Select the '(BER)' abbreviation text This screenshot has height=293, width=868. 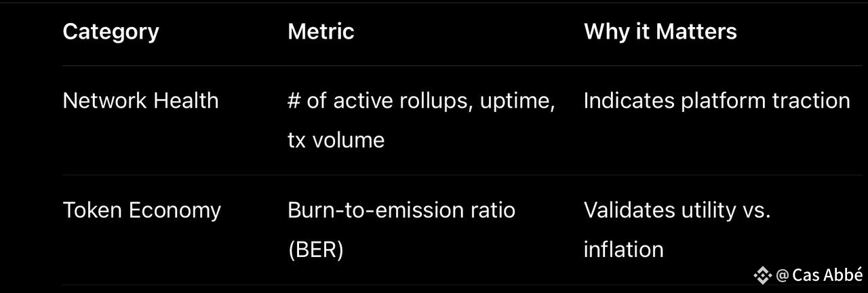click(315, 250)
